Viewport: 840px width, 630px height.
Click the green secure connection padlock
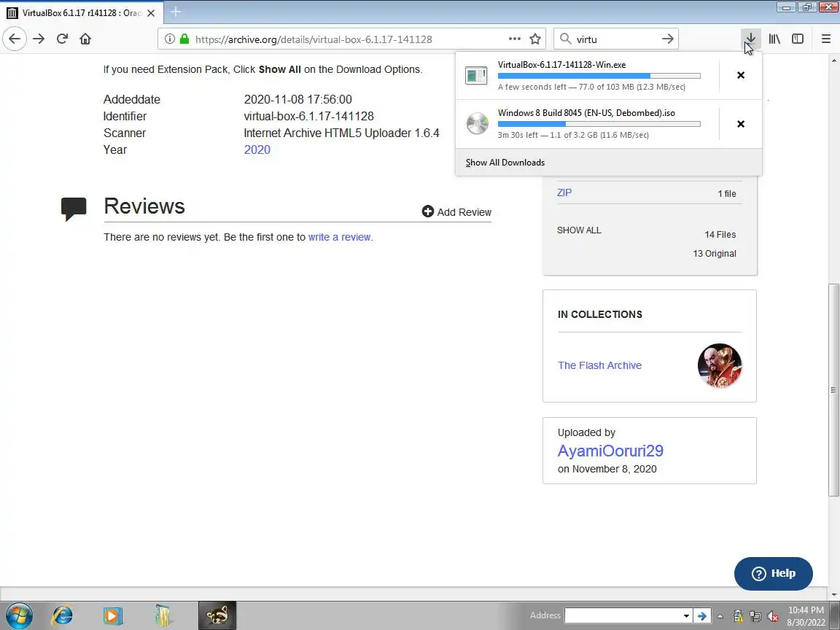tap(184, 39)
